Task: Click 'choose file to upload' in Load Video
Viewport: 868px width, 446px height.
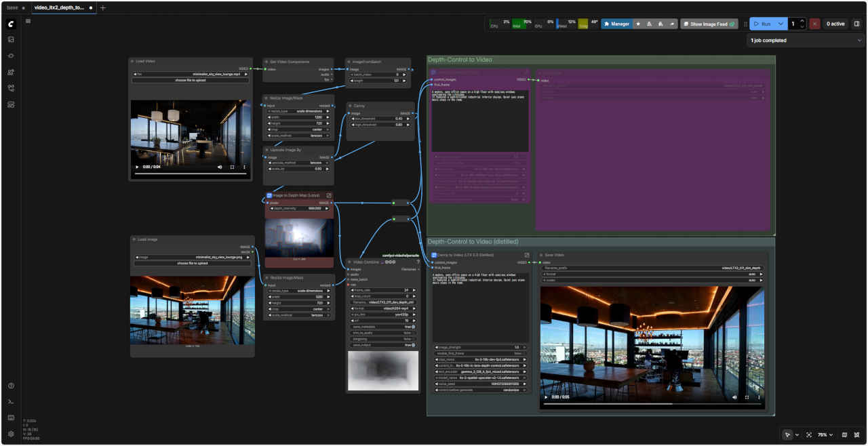Action: click(190, 81)
